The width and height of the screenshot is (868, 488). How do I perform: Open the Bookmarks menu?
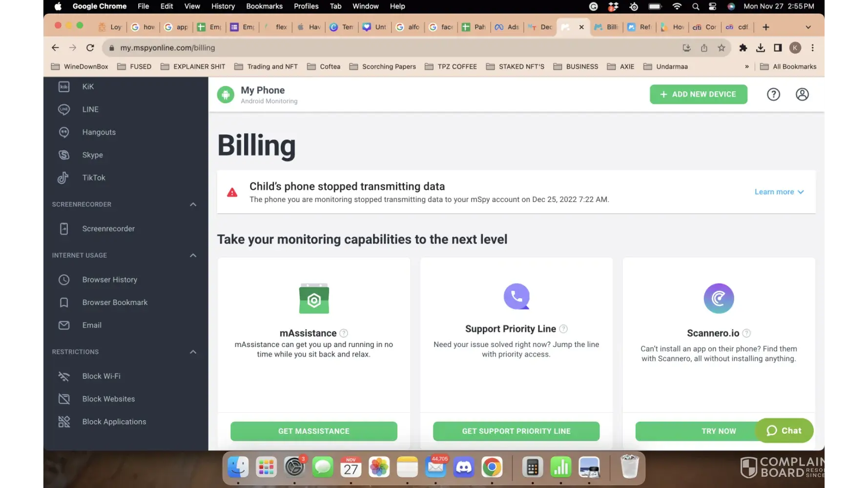(x=264, y=6)
